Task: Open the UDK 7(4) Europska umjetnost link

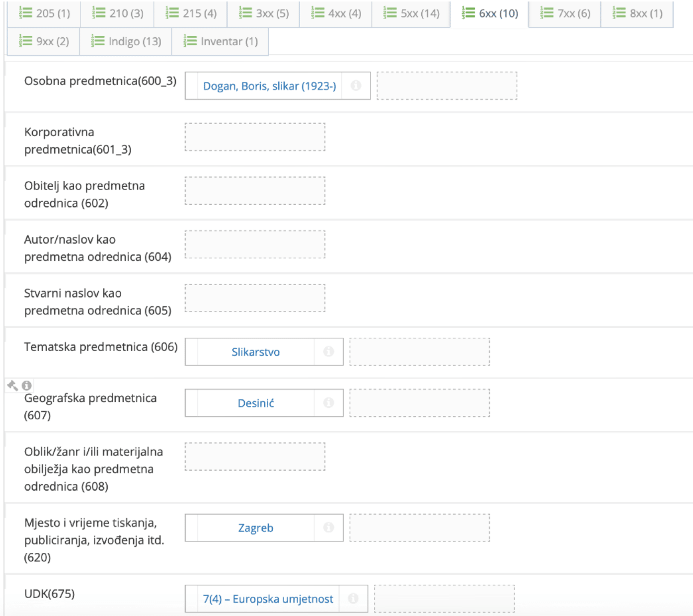Action: point(268,599)
